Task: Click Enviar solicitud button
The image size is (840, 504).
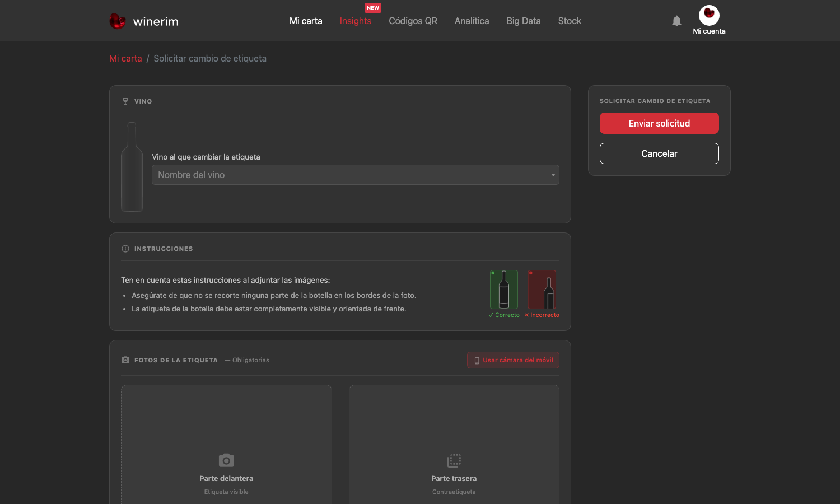Action: pyautogui.click(x=659, y=123)
